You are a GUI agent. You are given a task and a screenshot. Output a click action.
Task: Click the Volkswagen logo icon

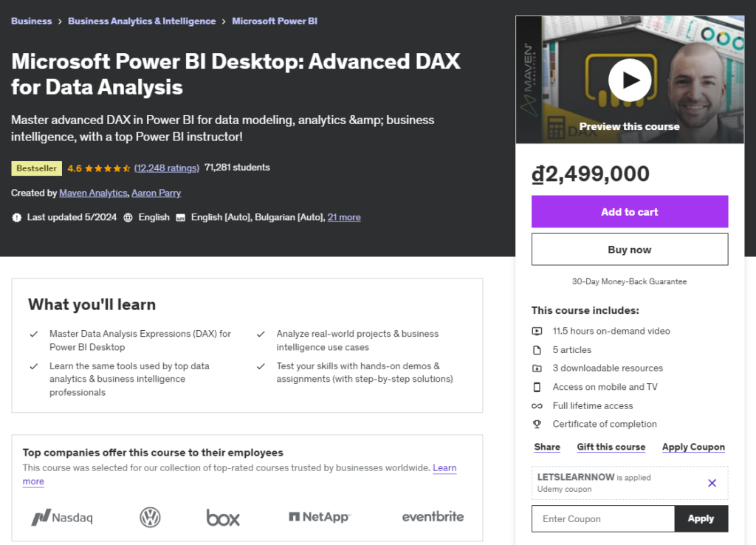(x=150, y=518)
